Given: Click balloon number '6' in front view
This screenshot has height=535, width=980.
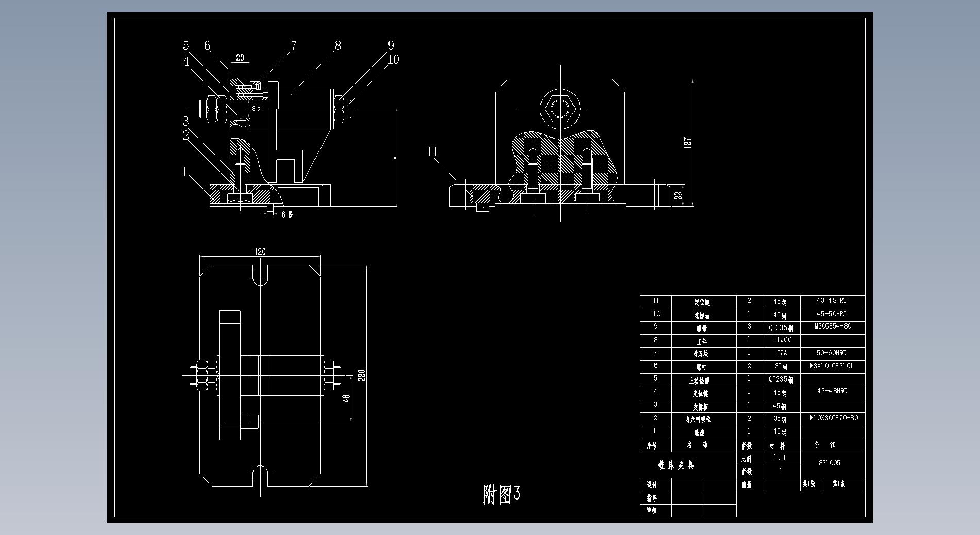Looking at the screenshot, I should 207,45.
